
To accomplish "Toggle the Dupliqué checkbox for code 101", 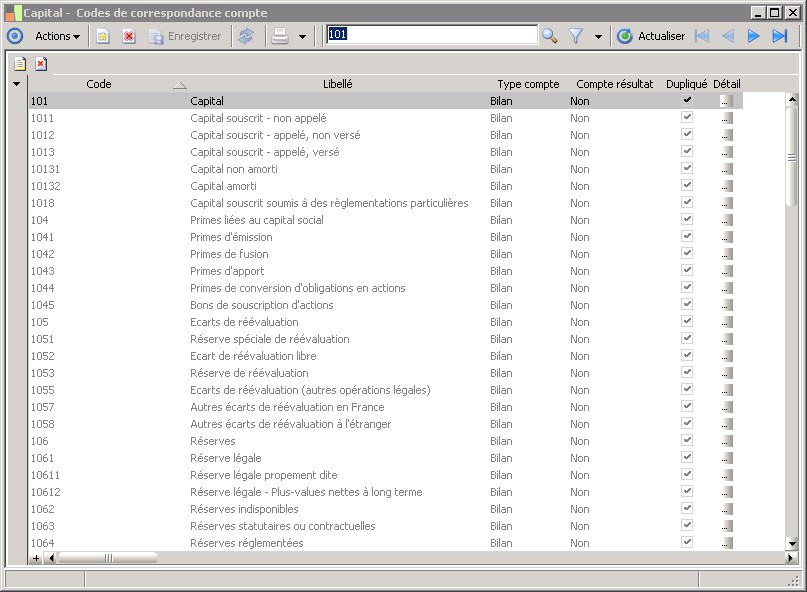I will coord(686,101).
